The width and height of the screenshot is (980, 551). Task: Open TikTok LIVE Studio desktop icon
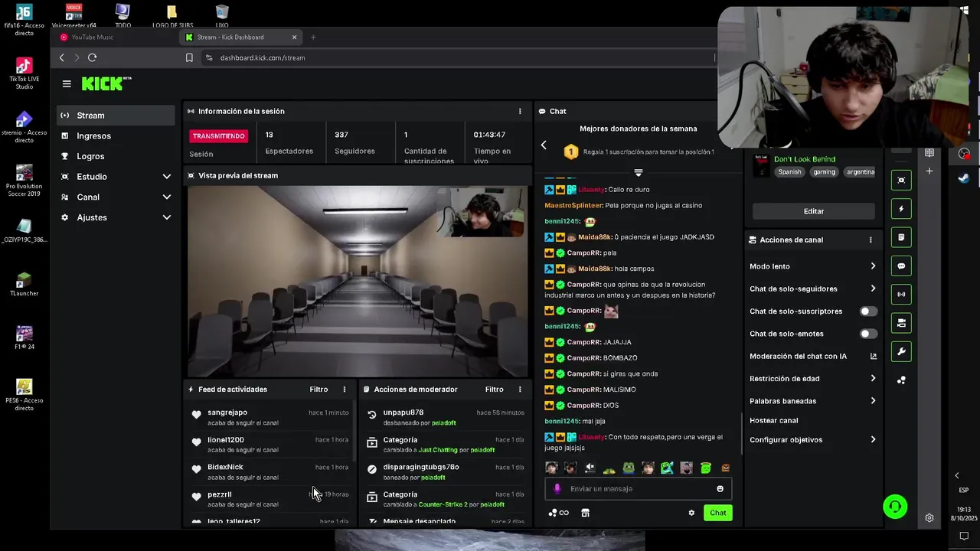[24, 73]
